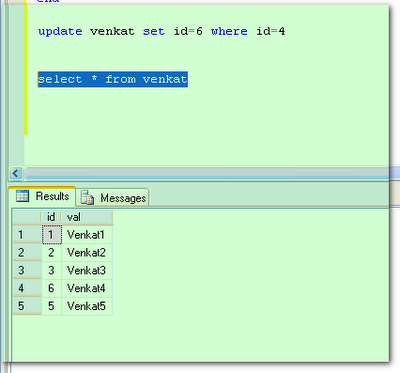The height and width of the screenshot is (373, 400).
Task: Click the Venkat1 value cell
Action: pyautogui.click(x=87, y=235)
